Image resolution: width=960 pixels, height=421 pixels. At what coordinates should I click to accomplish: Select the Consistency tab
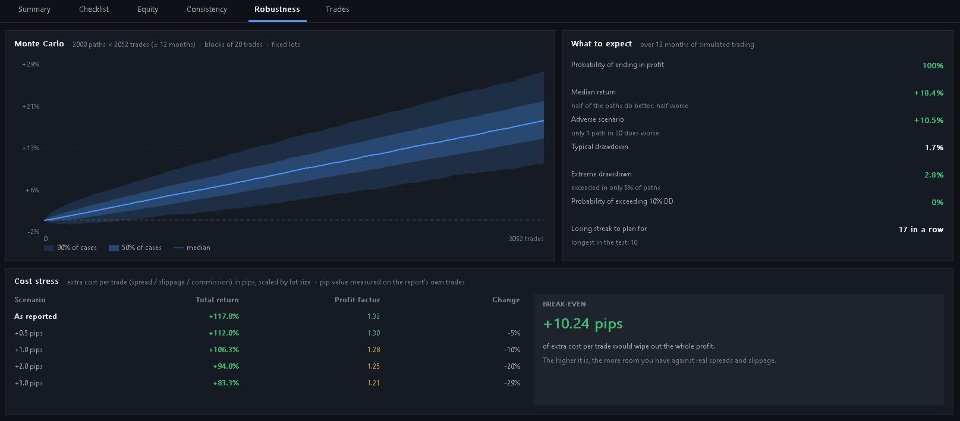click(206, 10)
